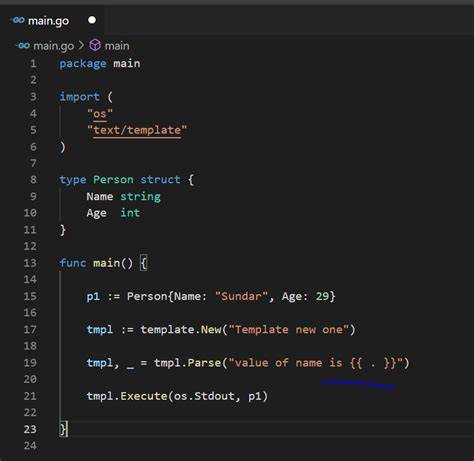Click the Go icon in the breadcrumb
474x461 pixels.
[23, 45]
